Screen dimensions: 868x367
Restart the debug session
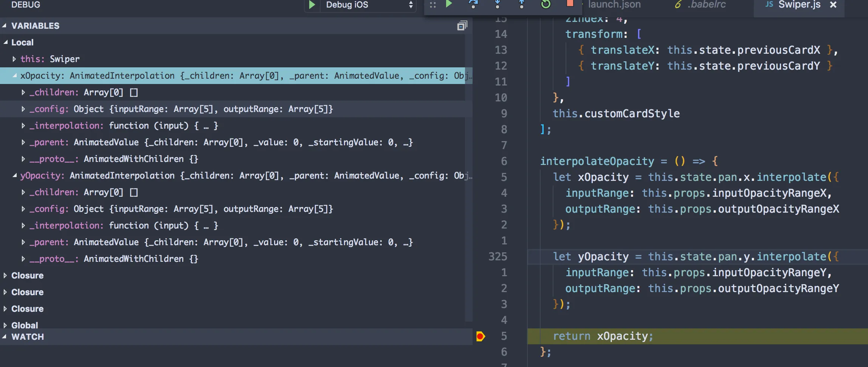(546, 4)
